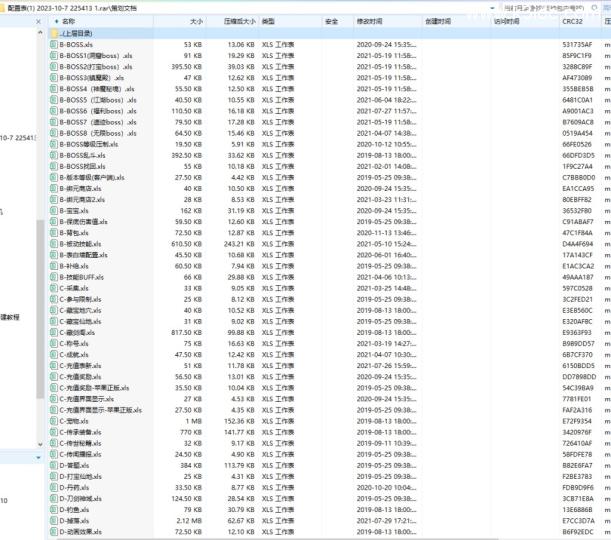Open the address bar path dropdown

(493, 8)
